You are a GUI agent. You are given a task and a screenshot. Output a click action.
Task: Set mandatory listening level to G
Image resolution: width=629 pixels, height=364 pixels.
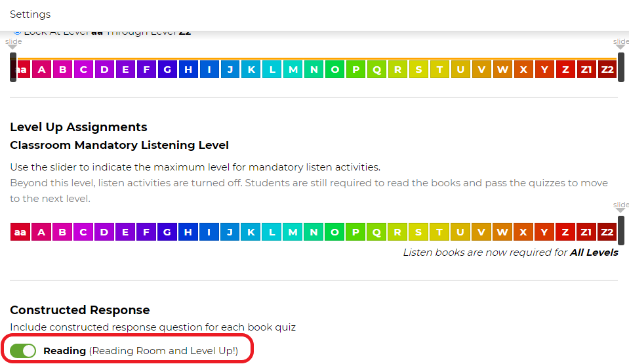pos(167,232)
